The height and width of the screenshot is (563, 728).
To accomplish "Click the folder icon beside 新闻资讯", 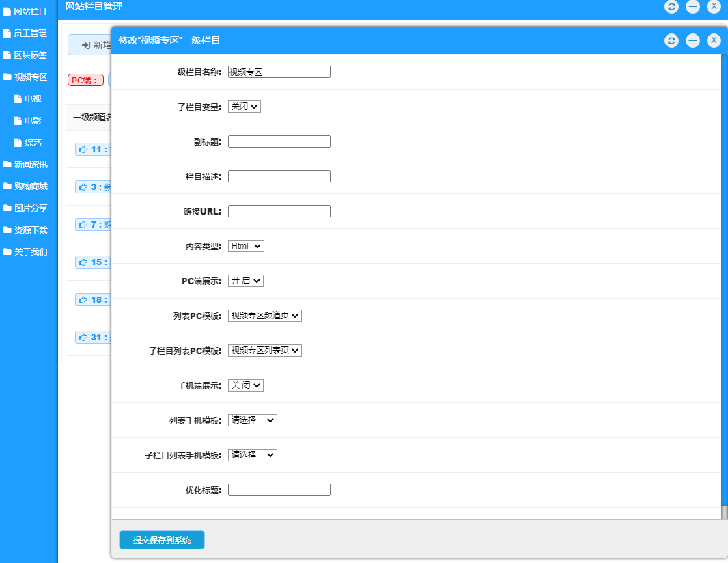I will click(8, 164).
